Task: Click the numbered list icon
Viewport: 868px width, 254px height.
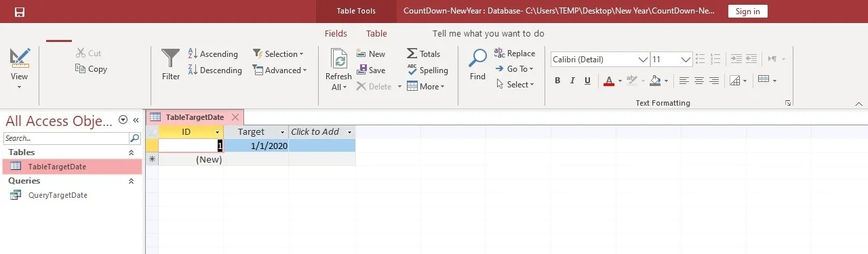Action: [x=716, y=59]
